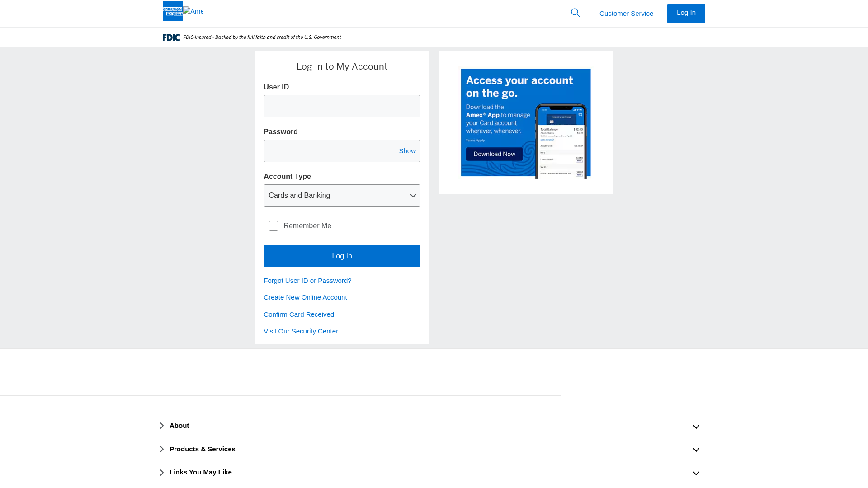Viewport: 868px width, 488px height.
Task: Click down arrow on Links You May Like row
Action: click(696, 474)
